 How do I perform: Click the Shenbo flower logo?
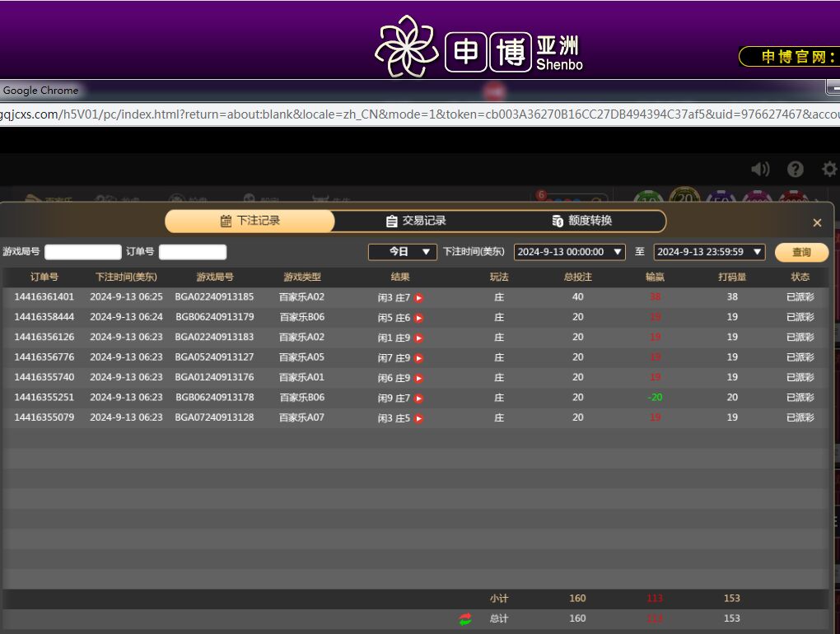[x=406, y=46]
